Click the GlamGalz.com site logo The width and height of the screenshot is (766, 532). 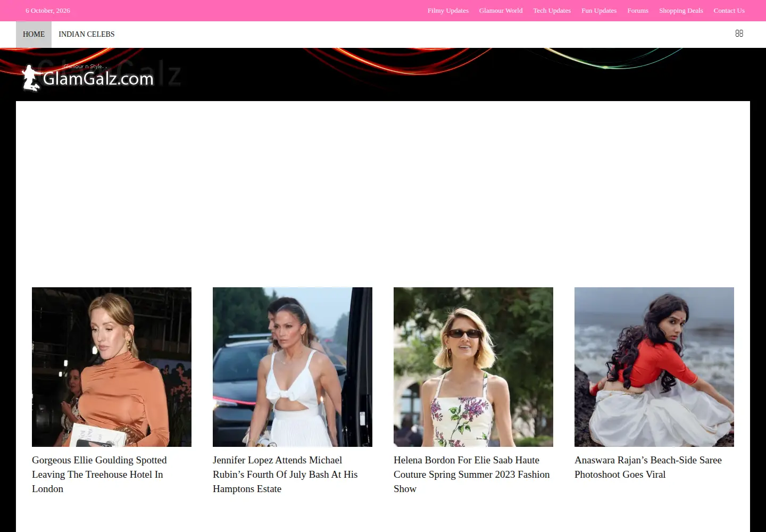pyautogui.click(x=88, y=77)
